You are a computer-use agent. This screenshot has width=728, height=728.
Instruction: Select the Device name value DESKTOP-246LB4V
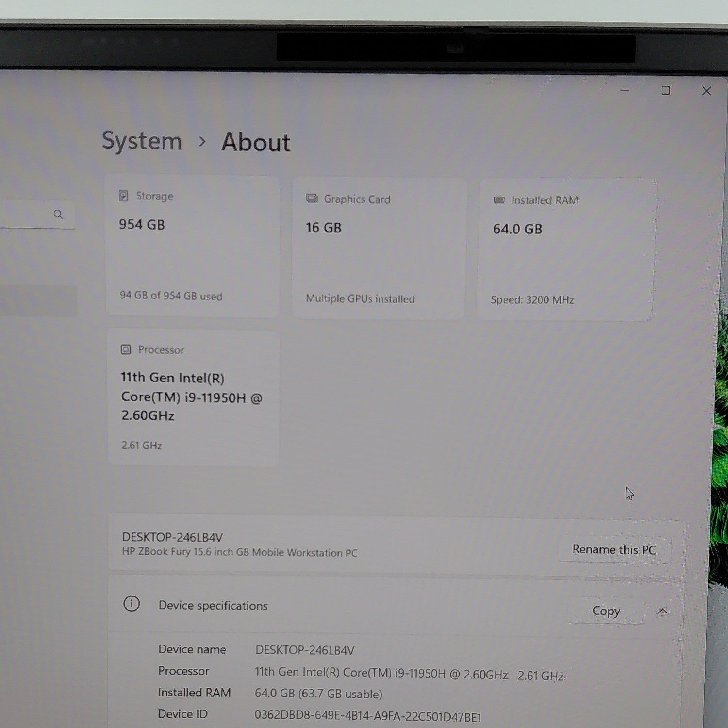pyautogui.click(x=305, y=650)
